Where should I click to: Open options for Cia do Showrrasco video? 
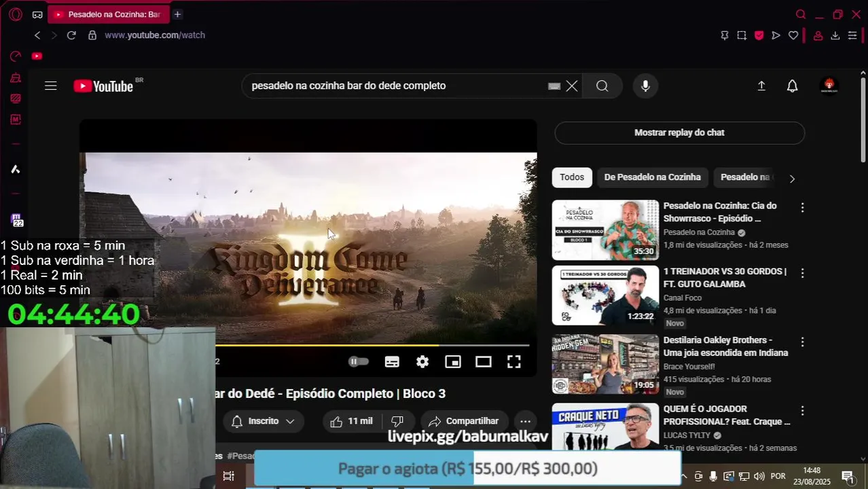click(x=802, y=208)
